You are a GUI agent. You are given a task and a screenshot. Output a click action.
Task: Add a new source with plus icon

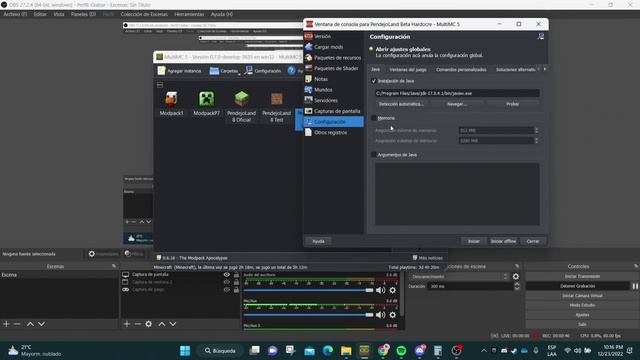pos(127,324)
